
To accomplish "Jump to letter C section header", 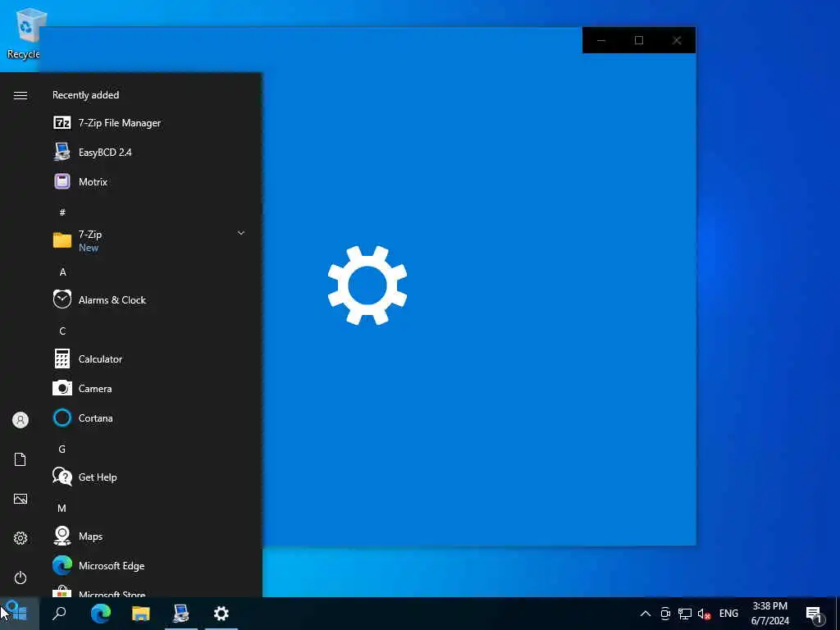I will click(62, 331).
